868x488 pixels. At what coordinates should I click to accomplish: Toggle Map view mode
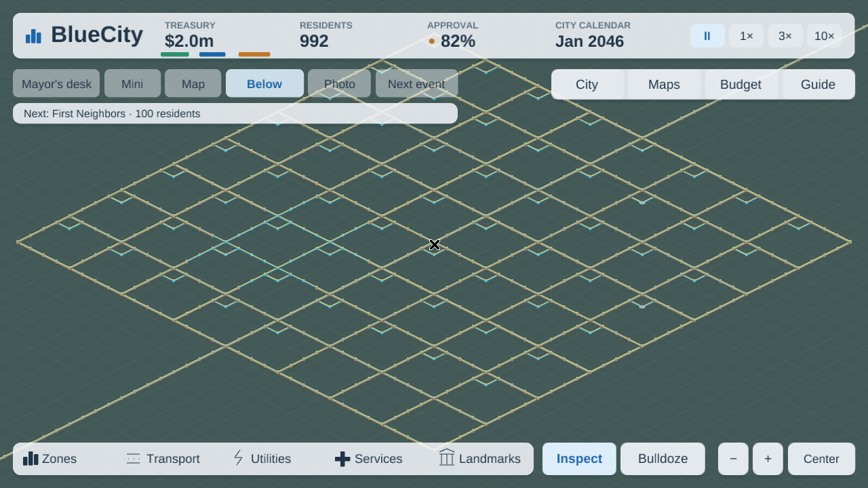193,84
